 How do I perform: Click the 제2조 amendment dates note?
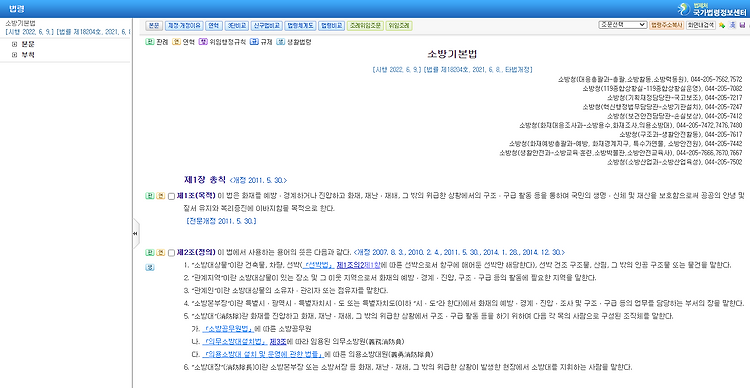pyautogui.click(x=459, y=252)
